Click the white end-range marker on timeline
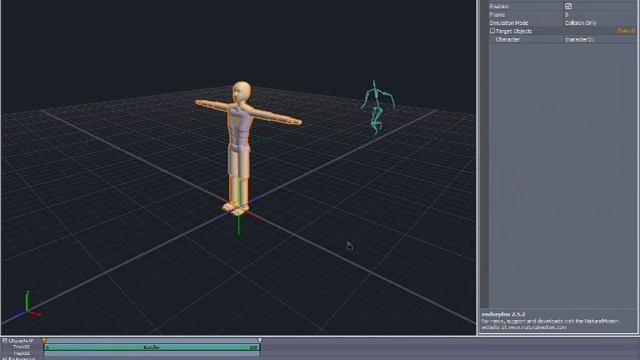The height and width of the screenshot is (360, 640). pyautogui.click(x=260, y=340)
